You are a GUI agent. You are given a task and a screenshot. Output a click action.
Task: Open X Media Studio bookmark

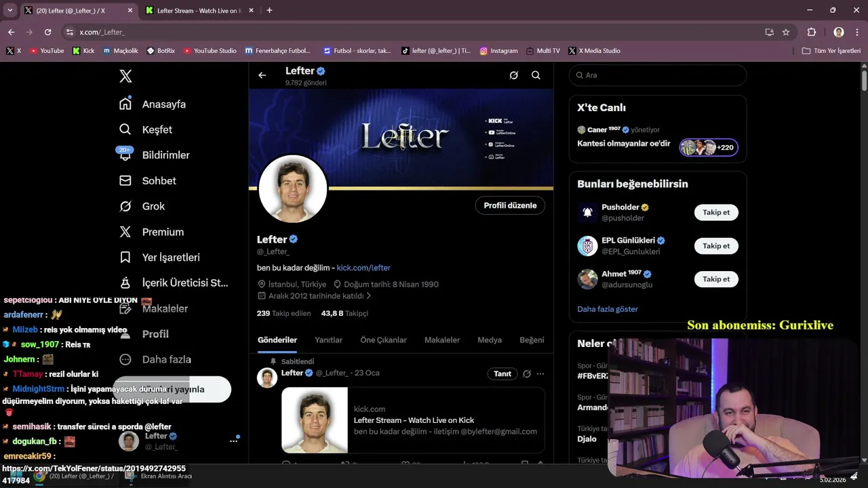coord(594,51)
